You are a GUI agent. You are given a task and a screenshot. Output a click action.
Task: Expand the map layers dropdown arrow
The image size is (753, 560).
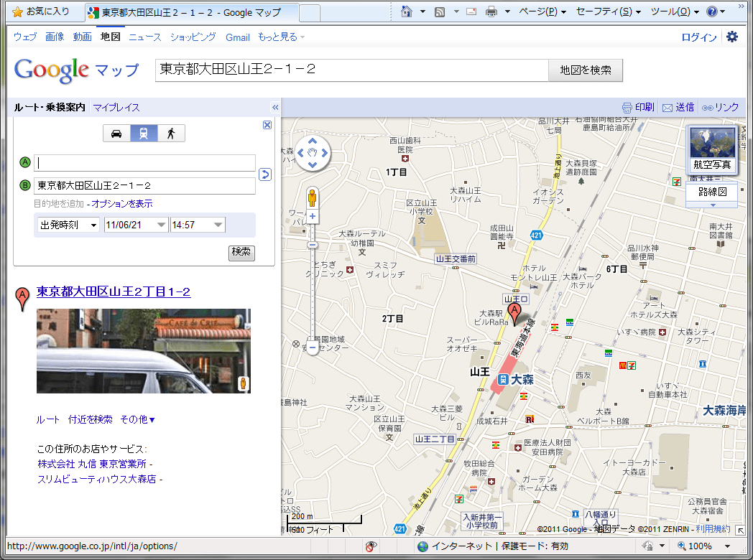713,205
